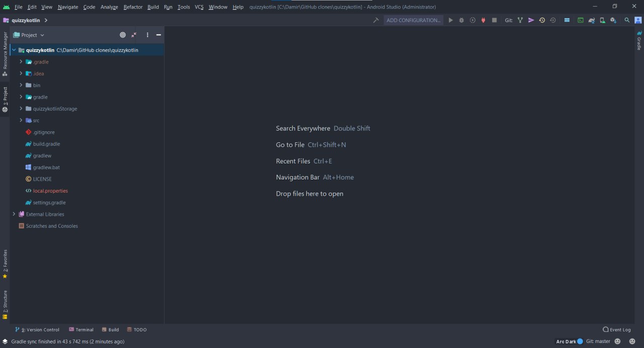Toggle the Arc Dark theme switch
644x348 pixels.
[580, 341]
